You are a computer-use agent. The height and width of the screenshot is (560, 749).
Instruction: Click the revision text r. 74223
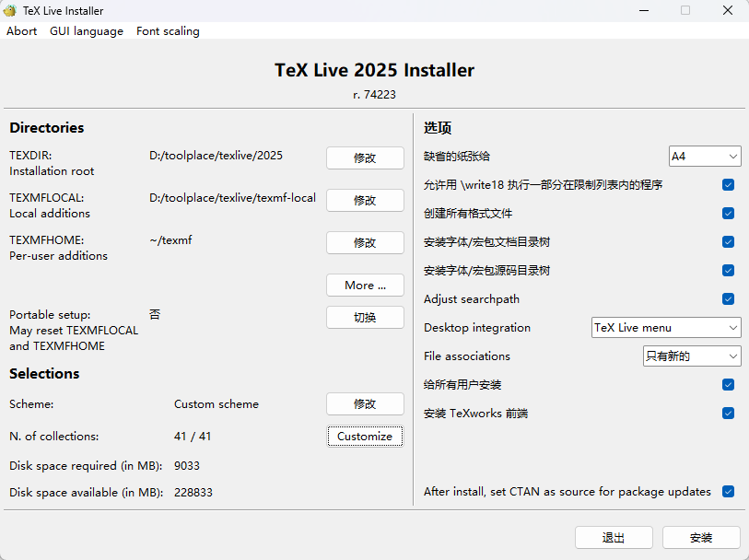(374, 95)
